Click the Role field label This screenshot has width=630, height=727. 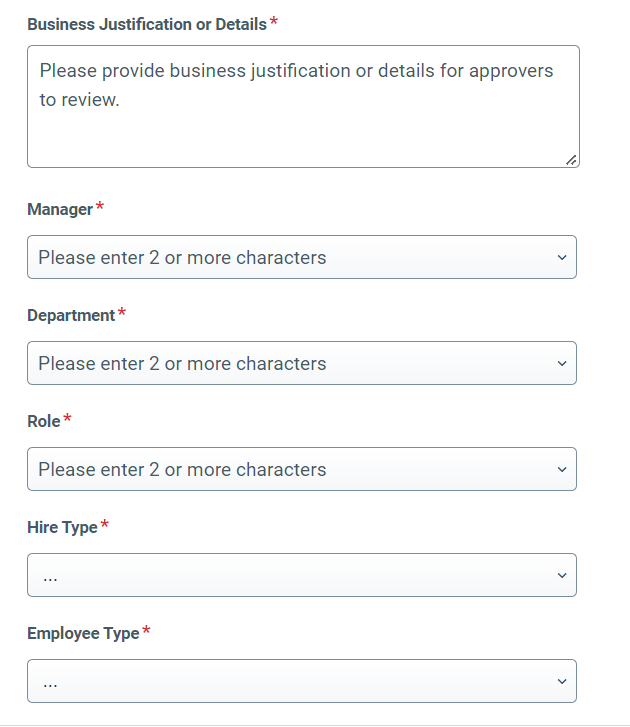click(x=44, y=421)
